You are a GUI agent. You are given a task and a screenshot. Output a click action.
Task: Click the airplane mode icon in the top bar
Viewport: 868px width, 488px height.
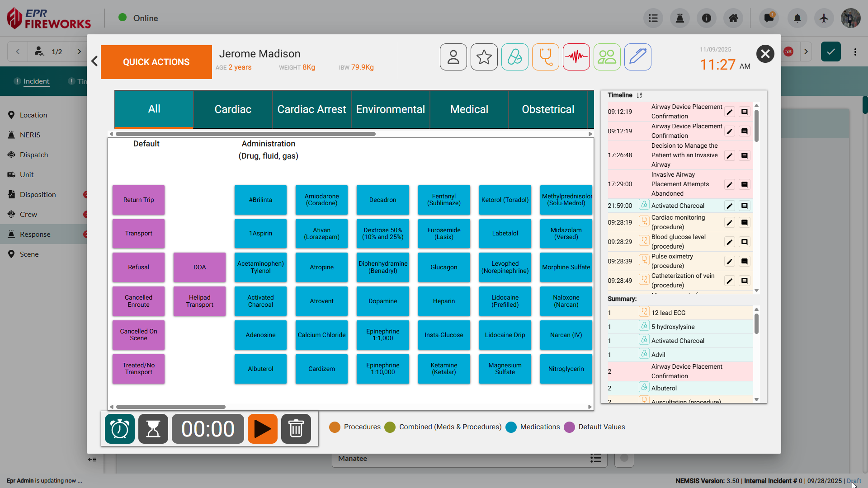pos(823,18)
